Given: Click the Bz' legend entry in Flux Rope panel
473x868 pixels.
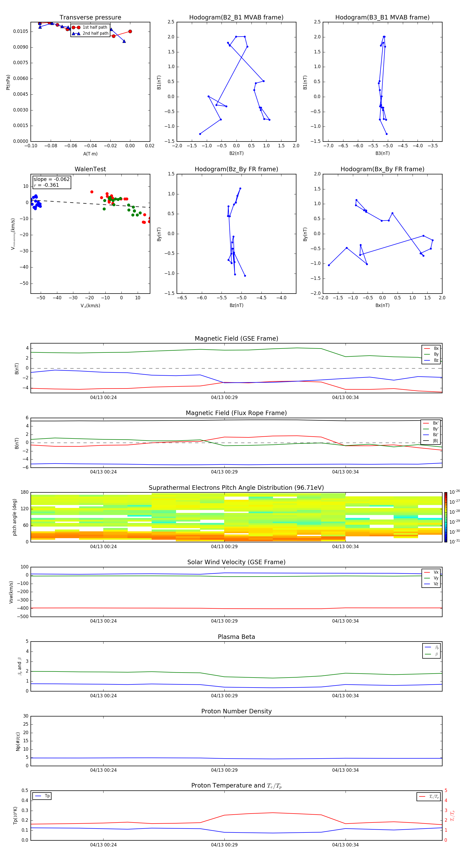Looking at the screenshot, I should (x=431, y=435).
